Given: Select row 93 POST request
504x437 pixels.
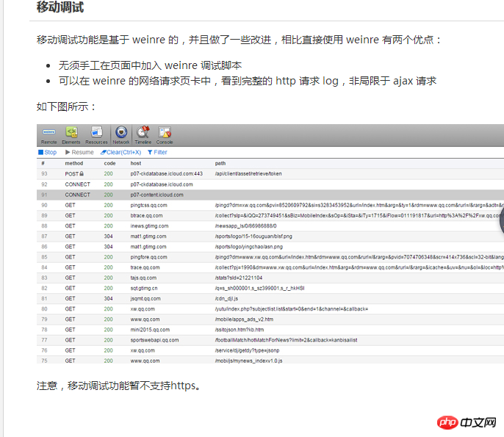Looking at the screenshot, I should point(270,174).
